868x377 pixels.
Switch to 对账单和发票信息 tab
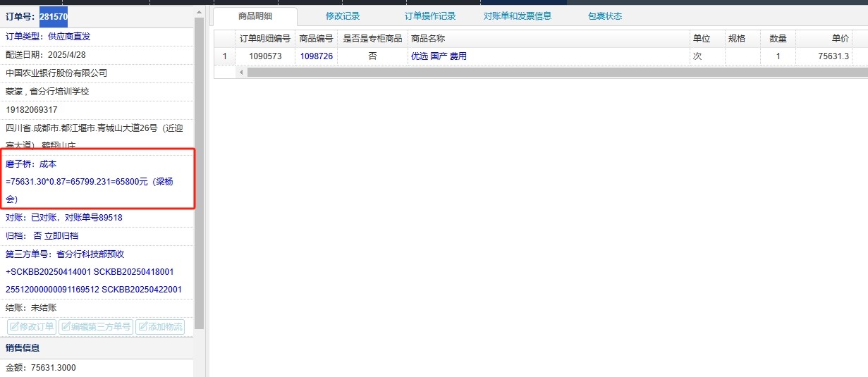point(518,16)
